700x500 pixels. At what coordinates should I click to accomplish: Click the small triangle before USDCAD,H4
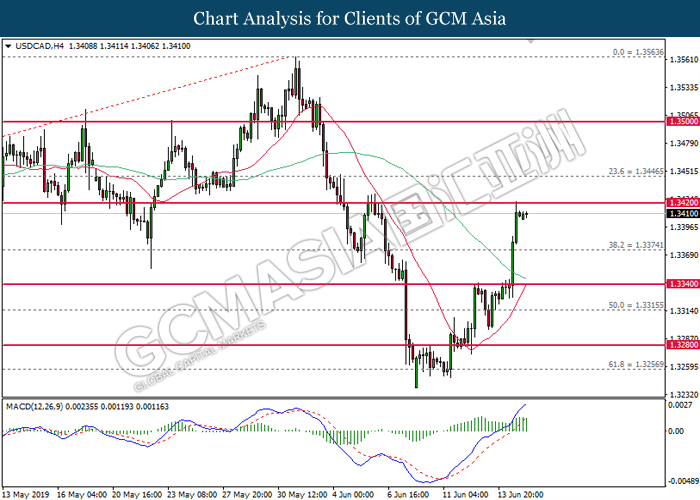[8, 46]
